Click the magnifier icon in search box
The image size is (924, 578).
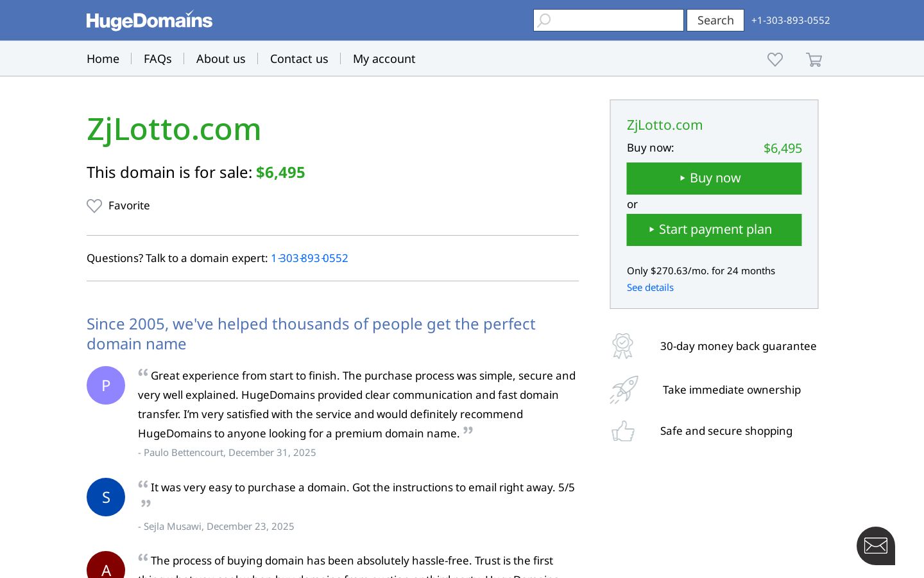click(x=544, y=21)
